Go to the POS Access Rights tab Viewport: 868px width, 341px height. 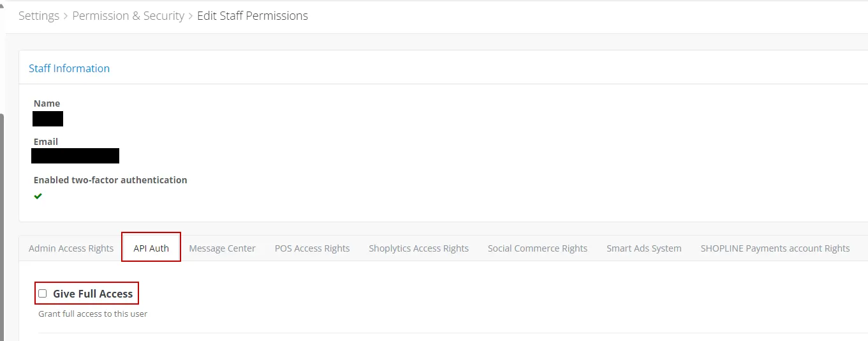[x=312, y=248]
